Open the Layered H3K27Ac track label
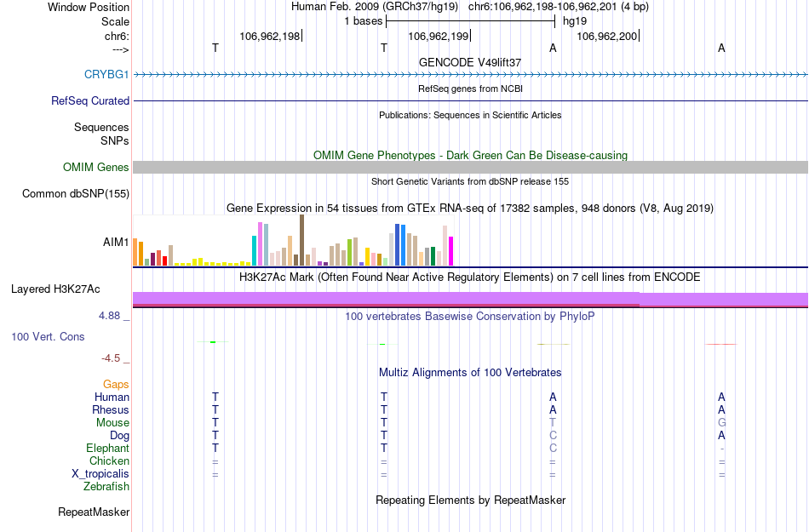809x532 pixels. pyautogui.click(x=55, y=289)
